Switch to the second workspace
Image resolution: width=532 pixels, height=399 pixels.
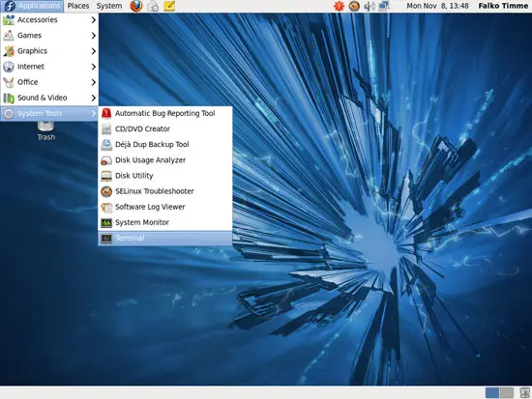click(x=507, y=393)
